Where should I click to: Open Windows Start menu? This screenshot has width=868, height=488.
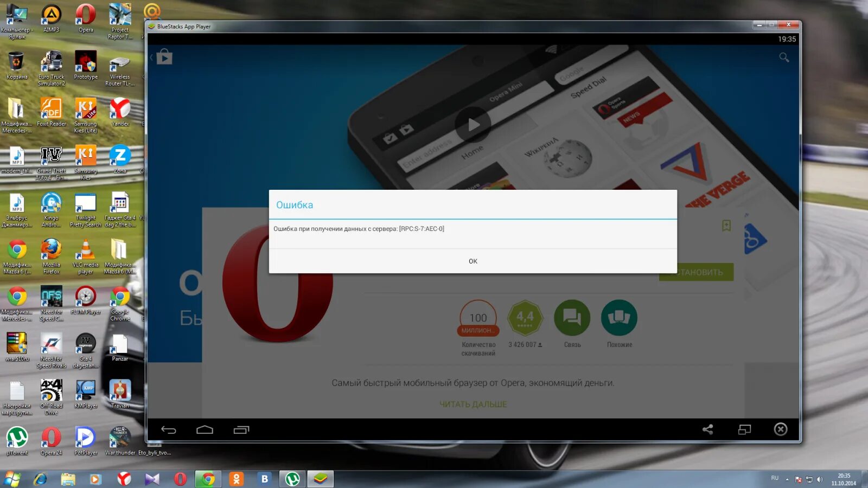coord(12,479)
